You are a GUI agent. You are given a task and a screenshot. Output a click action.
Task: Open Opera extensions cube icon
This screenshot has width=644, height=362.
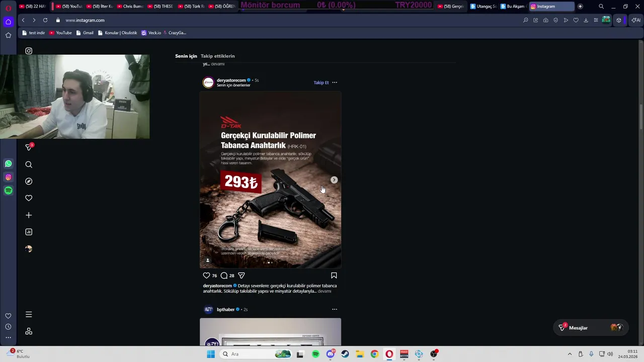619,20
